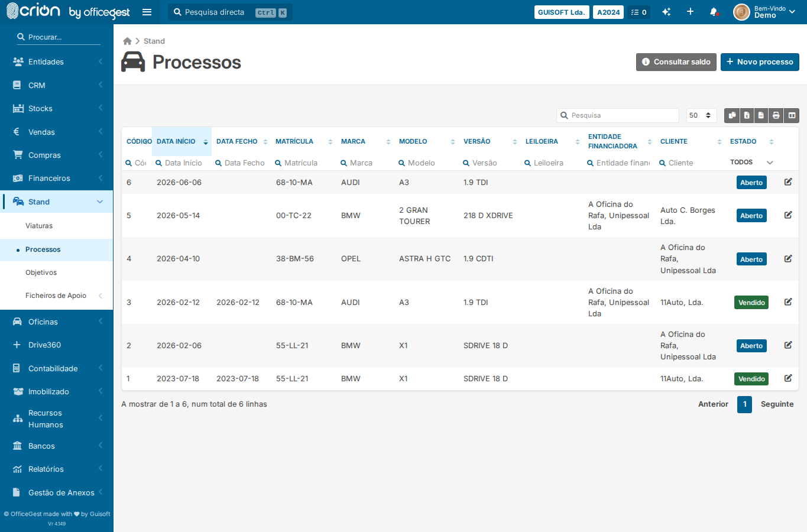807x532 pixels.
Task: Click GUISOFT Lda. company button
Action: tap(561, 12)
